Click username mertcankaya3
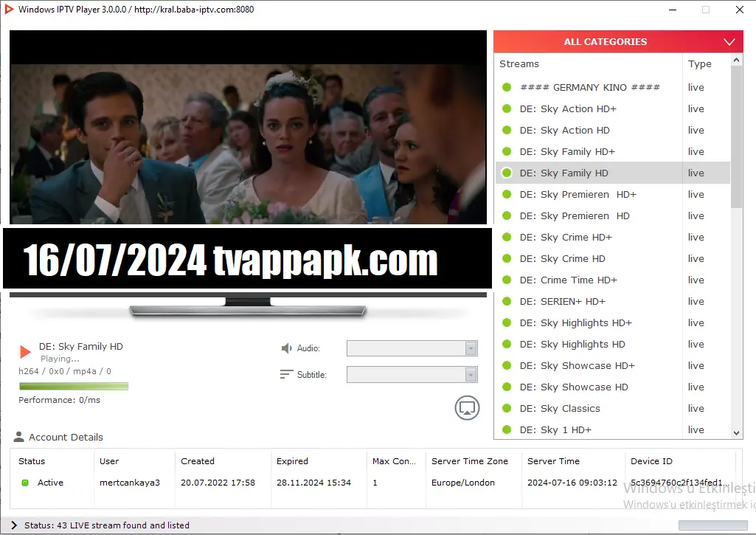Viewport: 756px width, 535px height. coord(130,483)
